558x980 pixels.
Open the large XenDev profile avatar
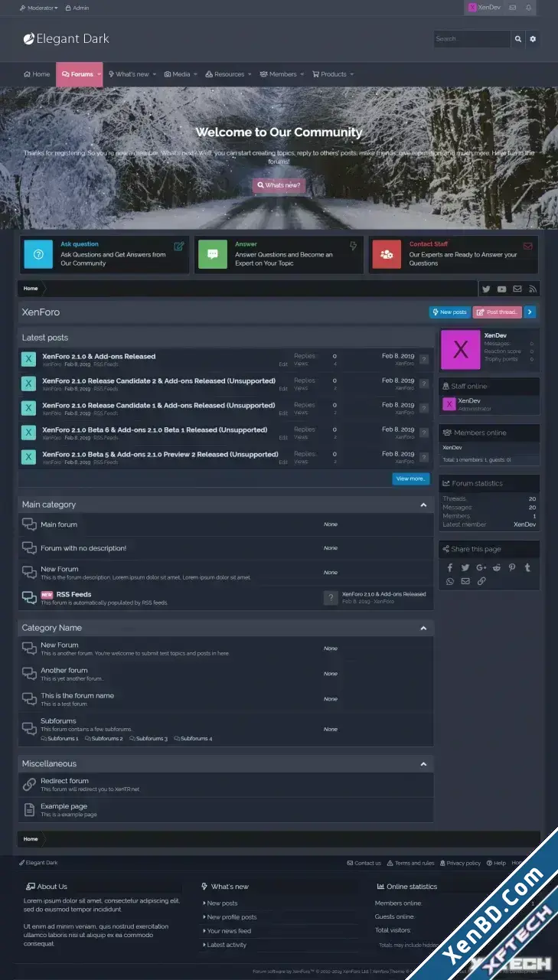(x=461, y=350)
